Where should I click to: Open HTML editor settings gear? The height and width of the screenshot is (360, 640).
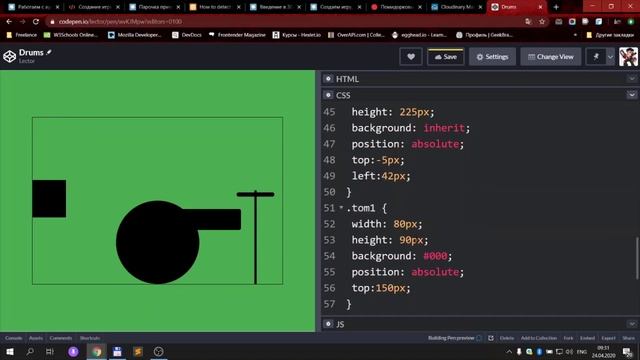(x=328, y=79)
